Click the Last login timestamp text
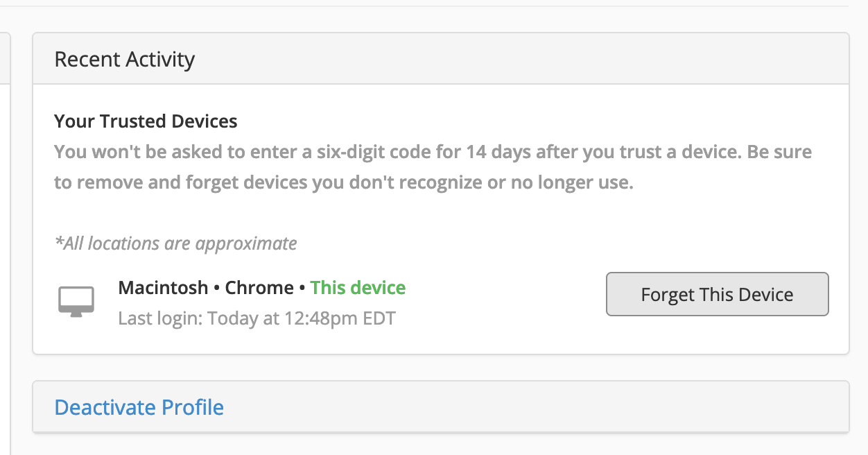Viewport: 868px width, 455px height. (x=257, y=318)
